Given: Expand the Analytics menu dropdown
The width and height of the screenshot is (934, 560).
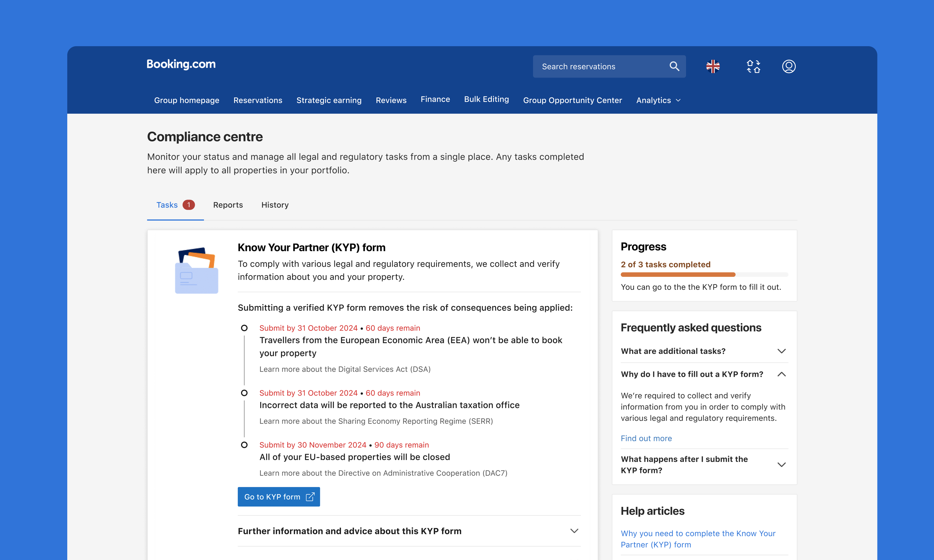Looking at the screenshot, I should click(x=658, y=100).
